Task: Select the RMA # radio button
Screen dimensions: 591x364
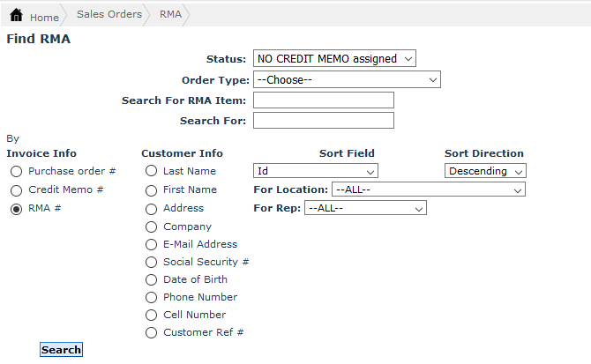Action: pos(17,210)
